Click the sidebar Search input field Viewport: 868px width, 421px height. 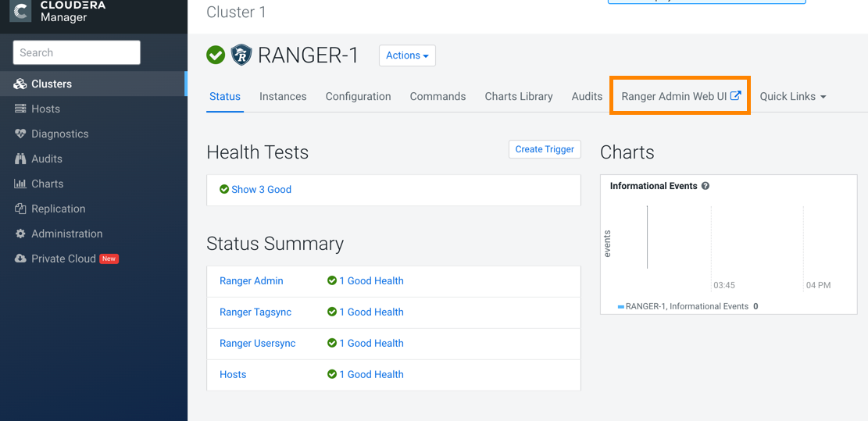pyautogui.click(x=77, y=52)
